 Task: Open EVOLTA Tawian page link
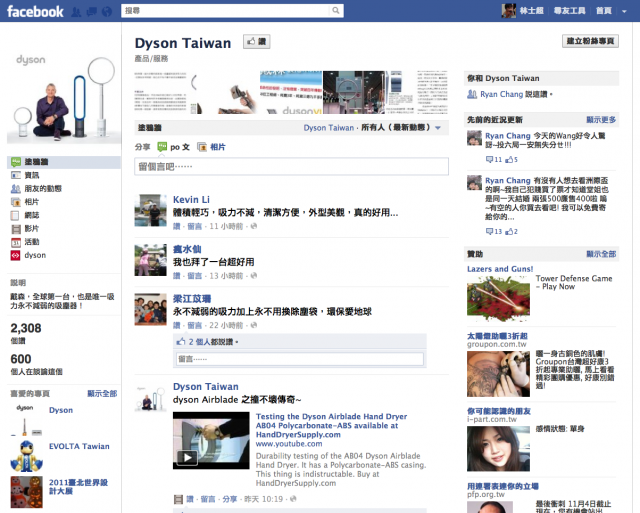click(x=79, y=446)
